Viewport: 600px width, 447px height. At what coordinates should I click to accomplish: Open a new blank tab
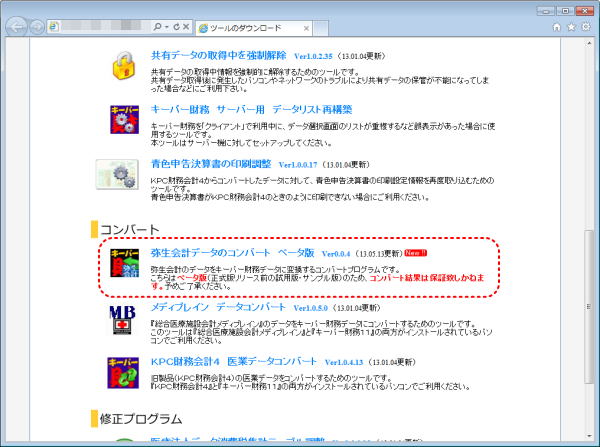coord(321,28)
